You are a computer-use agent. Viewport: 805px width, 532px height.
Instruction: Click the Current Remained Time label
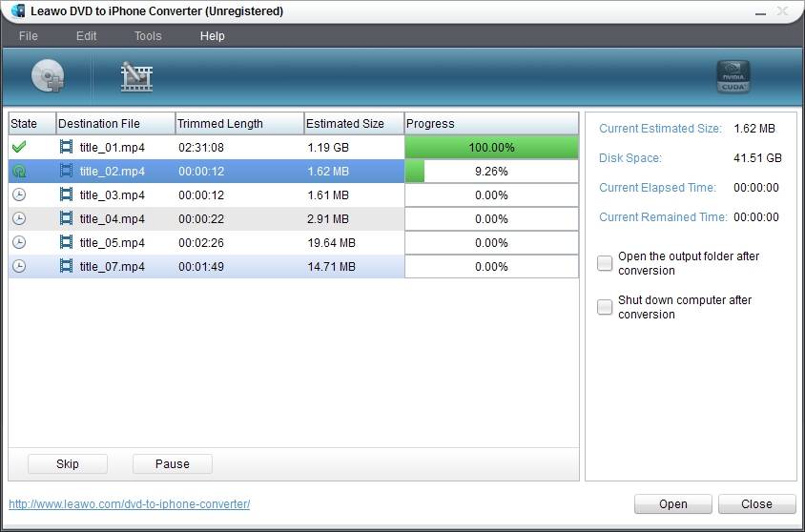pyautogui.click(x=663, y=217)
